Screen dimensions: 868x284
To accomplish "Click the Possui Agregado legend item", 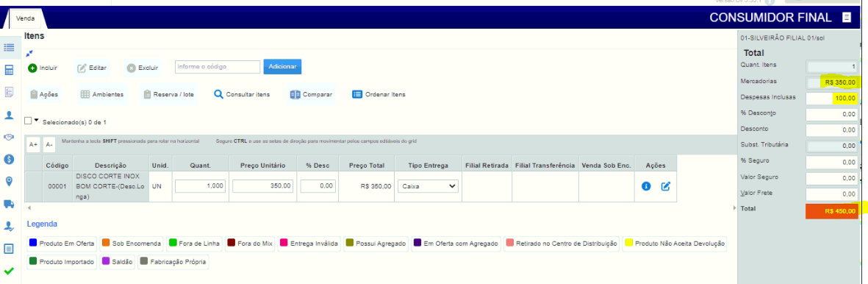I will click(376, 244).
